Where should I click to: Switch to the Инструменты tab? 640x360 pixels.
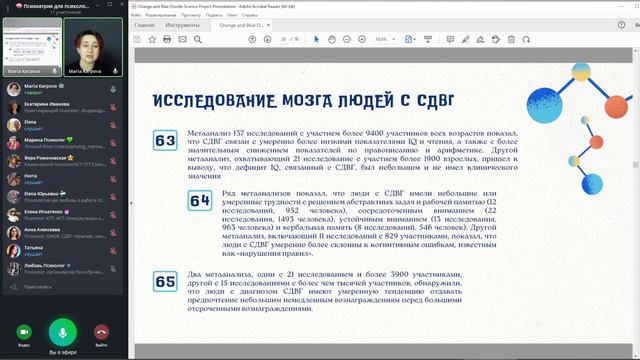click(x=182, y=25)
